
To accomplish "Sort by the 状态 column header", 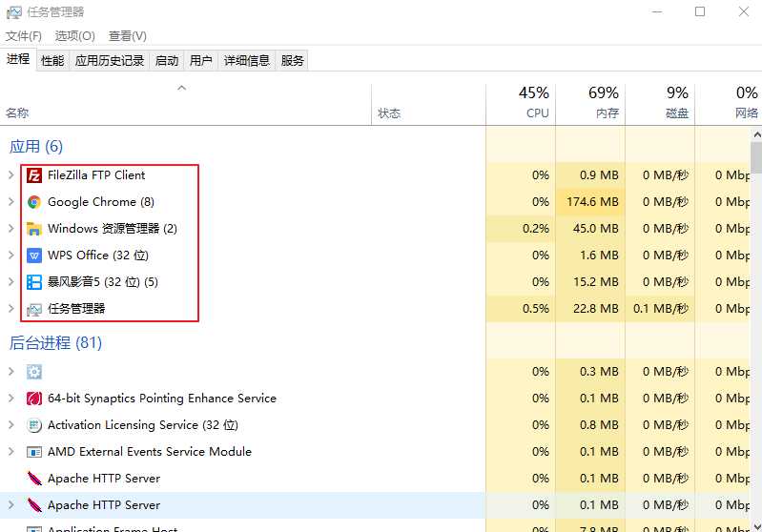I will tap(428, 105).
